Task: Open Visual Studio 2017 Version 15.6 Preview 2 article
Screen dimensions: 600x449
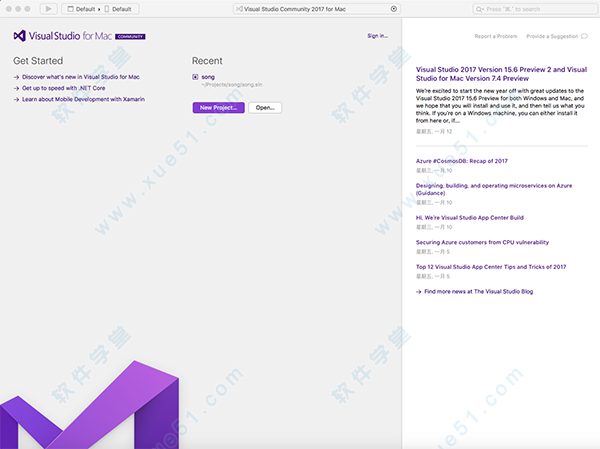Action: (501, 74)
